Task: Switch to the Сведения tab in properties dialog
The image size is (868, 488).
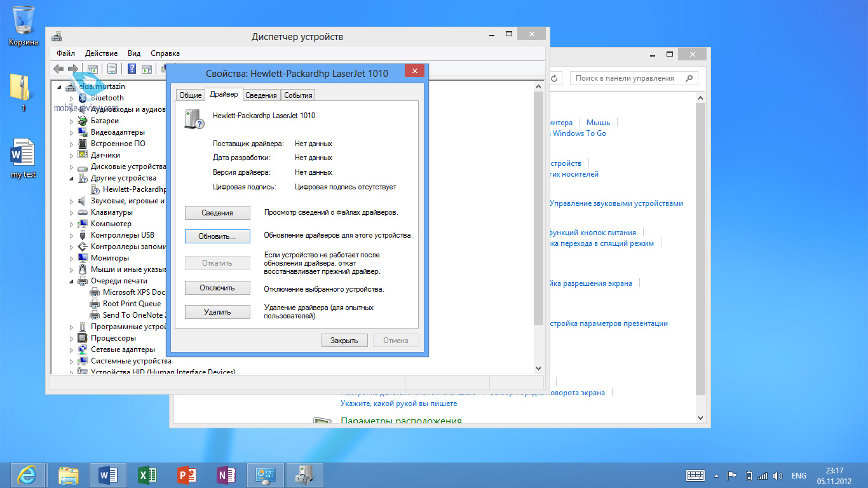Action: (x=261, y=95)
